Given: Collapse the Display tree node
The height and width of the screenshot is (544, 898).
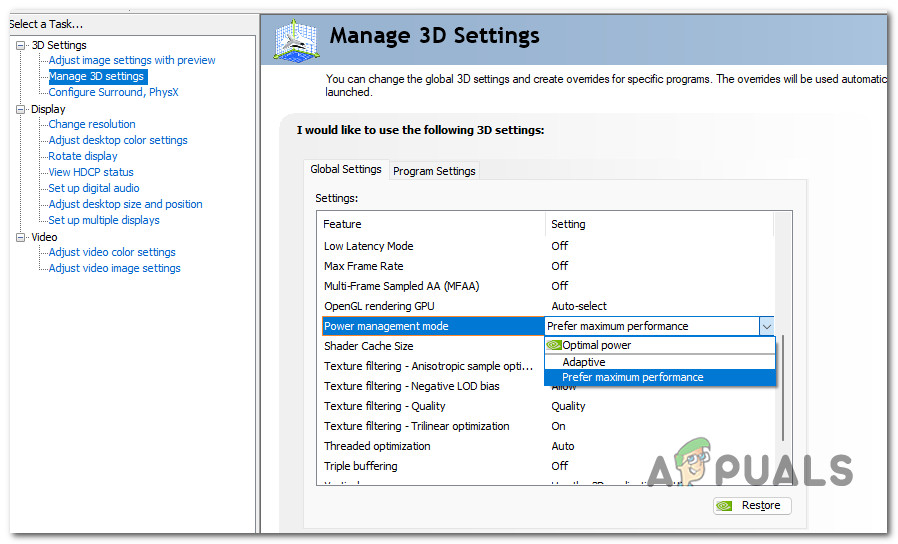Looking at the screenshot, I should [x=21, y=109].
